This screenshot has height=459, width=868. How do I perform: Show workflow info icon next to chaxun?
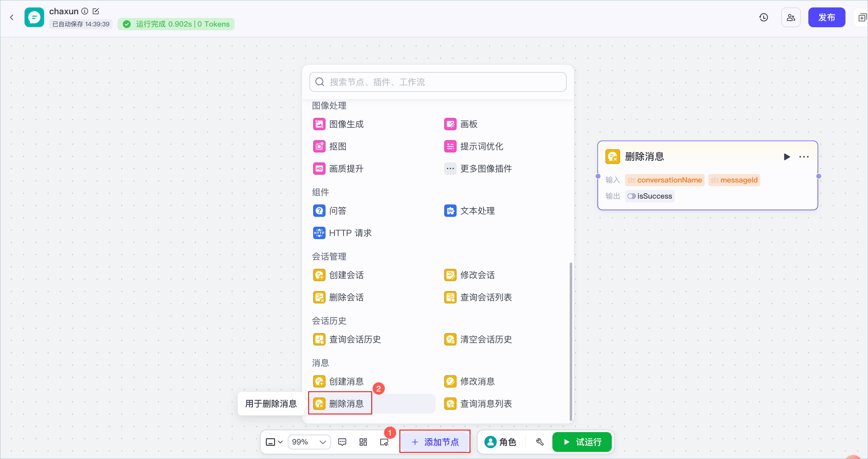[85, 11]
